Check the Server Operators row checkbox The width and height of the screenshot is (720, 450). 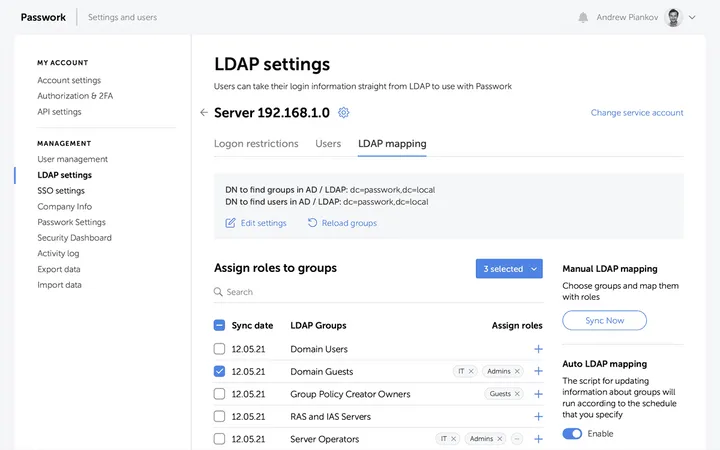pos(219,439)
